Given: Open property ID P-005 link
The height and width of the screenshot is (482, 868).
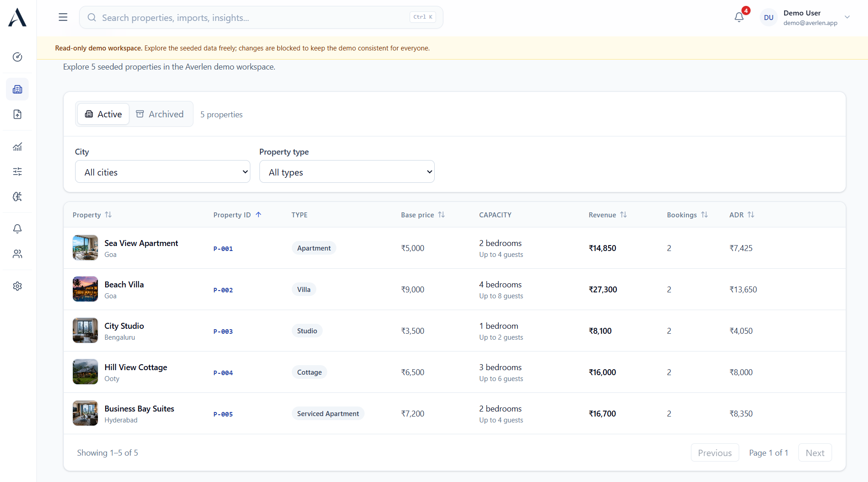Looking at the screenshot, I should point(223,414).
